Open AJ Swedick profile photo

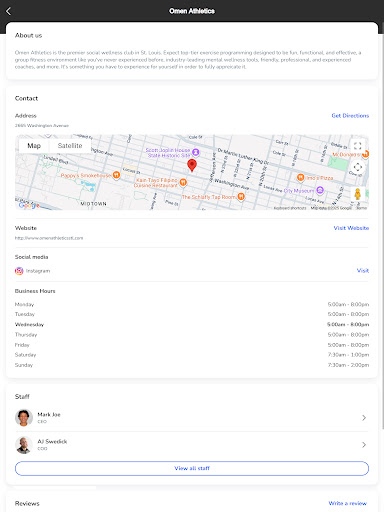click(24, 445)
